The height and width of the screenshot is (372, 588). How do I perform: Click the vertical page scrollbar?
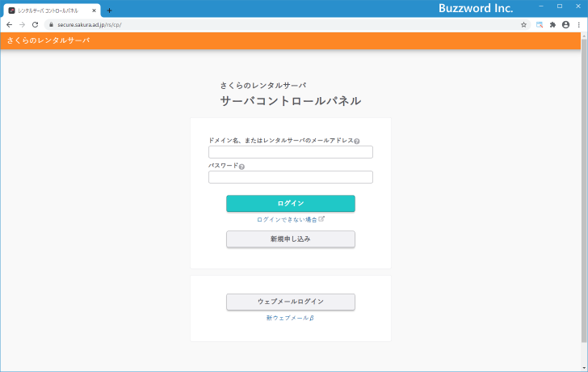click(x=584, y=191)
